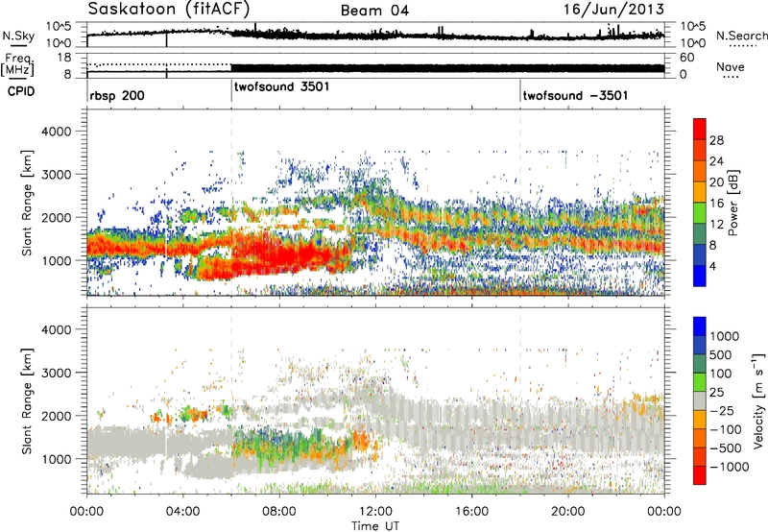The height and width of the screenshot is (532, 768).
Task: Click the 'rbsp 200' CPID marker text
Action: click(117, 95)
